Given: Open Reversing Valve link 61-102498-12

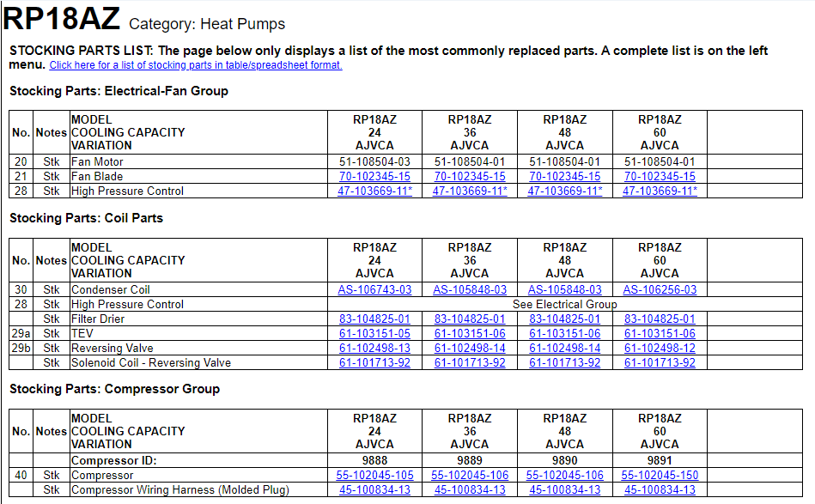Looking at the screenshot, I should [x=660, y=348].
